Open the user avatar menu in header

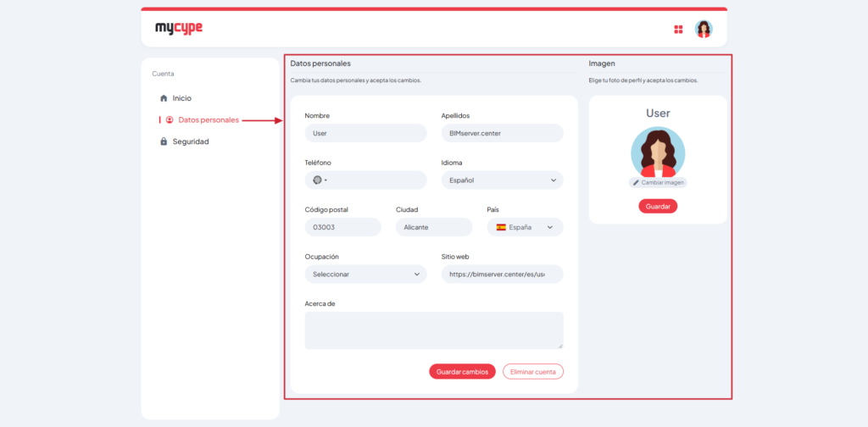[704, 30]
